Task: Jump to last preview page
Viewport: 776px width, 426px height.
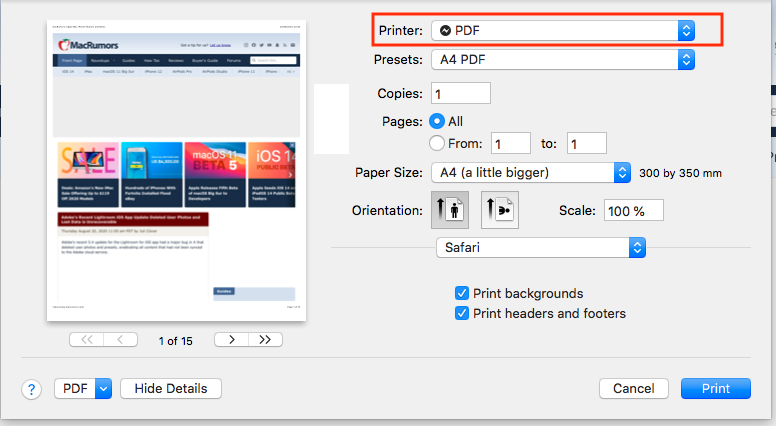Action: point(265,340)
